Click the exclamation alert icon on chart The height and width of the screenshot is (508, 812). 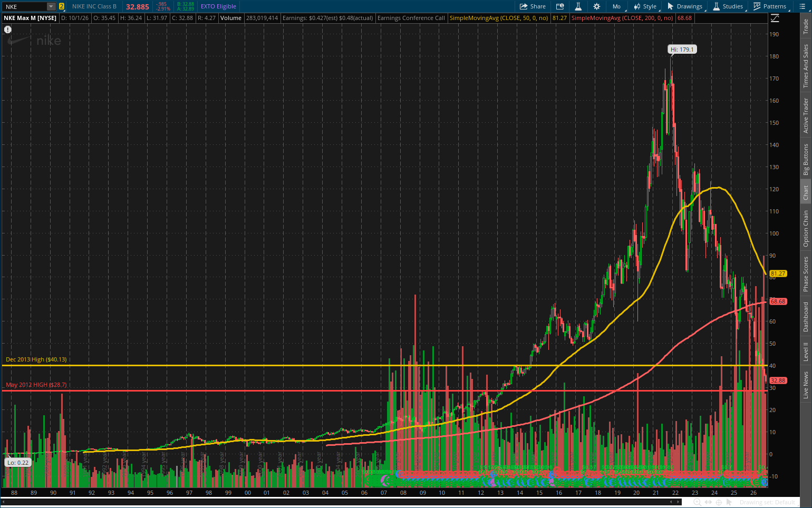tap(8, 30)
